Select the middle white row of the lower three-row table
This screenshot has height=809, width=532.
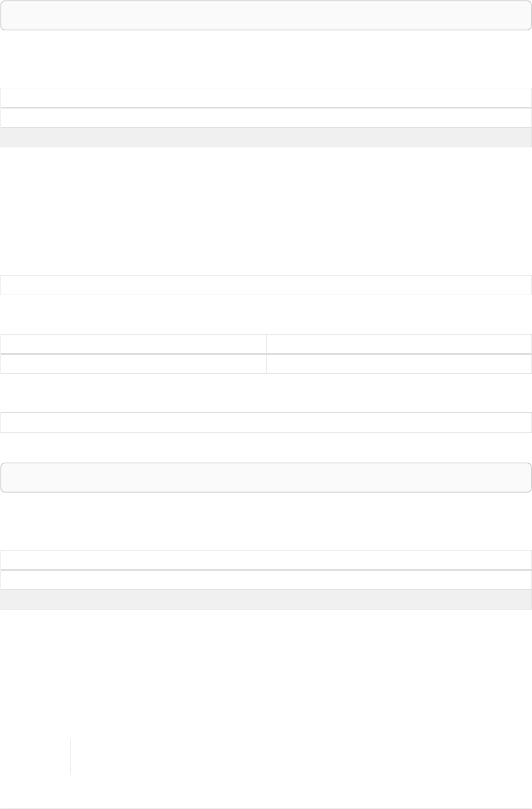266,580
